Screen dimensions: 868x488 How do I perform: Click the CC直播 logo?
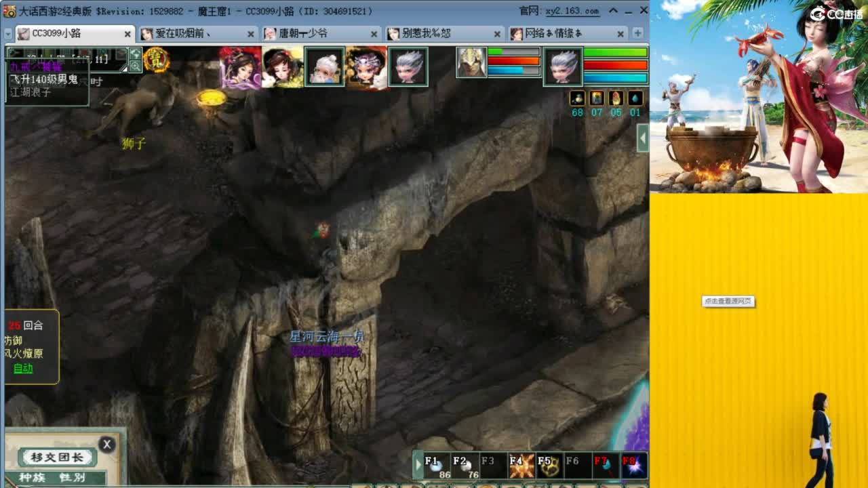tap(836, 14)
